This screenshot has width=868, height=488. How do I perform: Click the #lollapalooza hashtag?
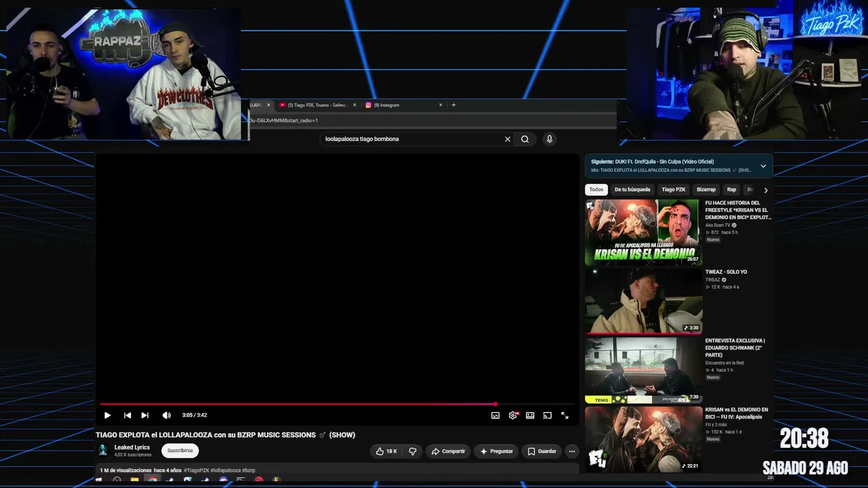coord(225,470)
